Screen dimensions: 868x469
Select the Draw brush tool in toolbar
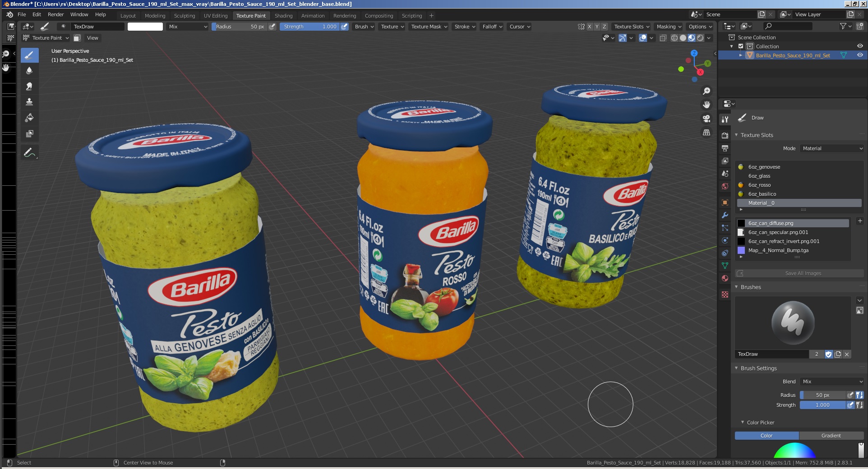coord(29,55)
